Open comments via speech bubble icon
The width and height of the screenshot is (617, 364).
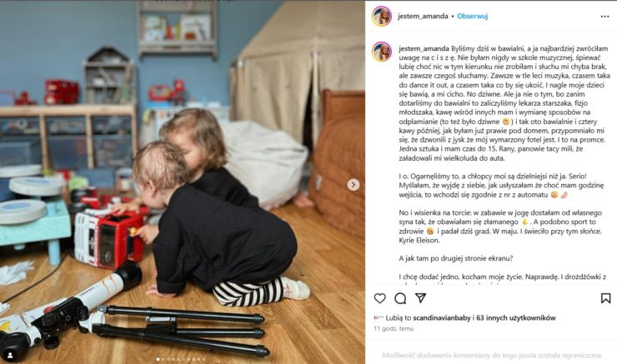[400, 298]
